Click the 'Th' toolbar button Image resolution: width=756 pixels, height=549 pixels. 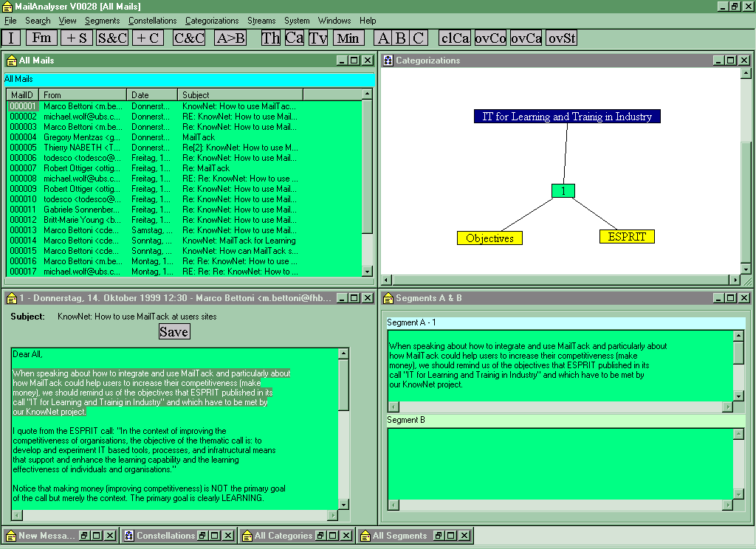pyautogui.click(x=270, y=38)
